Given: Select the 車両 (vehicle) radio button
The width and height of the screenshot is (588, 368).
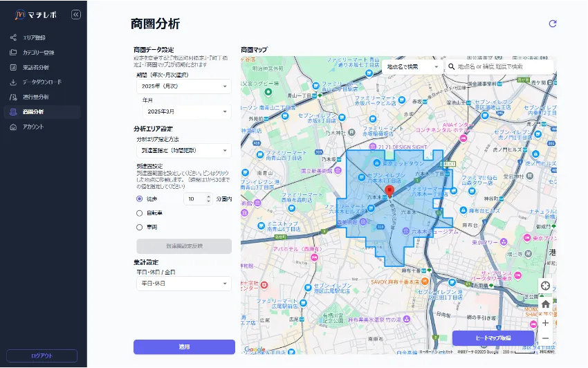Looking at the screenshot, I should (x=140, y=226).
